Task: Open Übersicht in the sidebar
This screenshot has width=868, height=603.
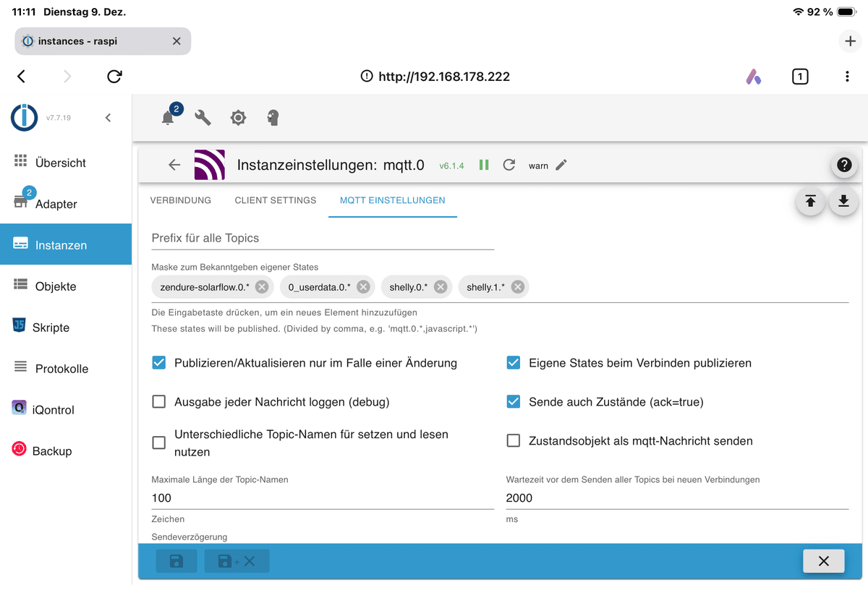Action: pos(66,163)
